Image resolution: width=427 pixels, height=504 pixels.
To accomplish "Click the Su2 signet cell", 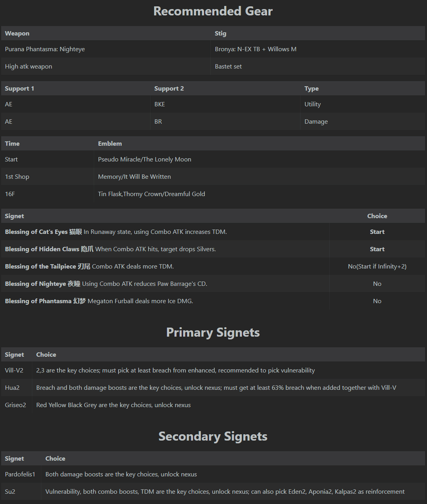I will pos(10,492).
